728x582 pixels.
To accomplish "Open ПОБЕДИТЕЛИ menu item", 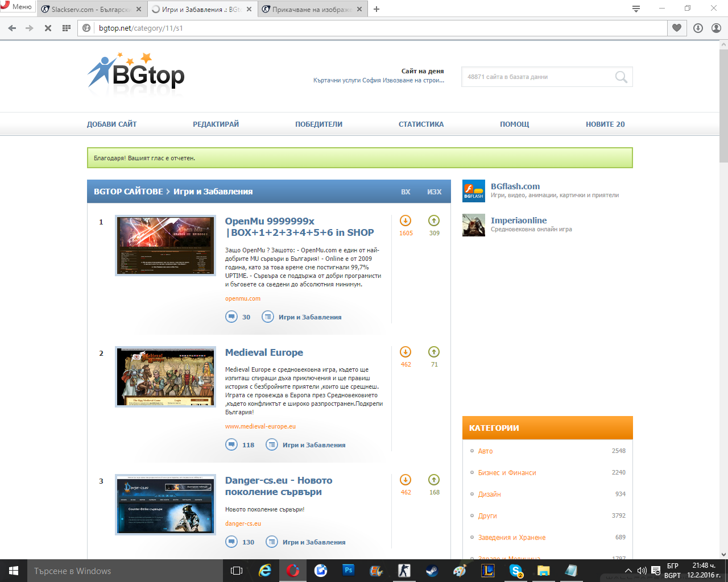I will 318,124.
